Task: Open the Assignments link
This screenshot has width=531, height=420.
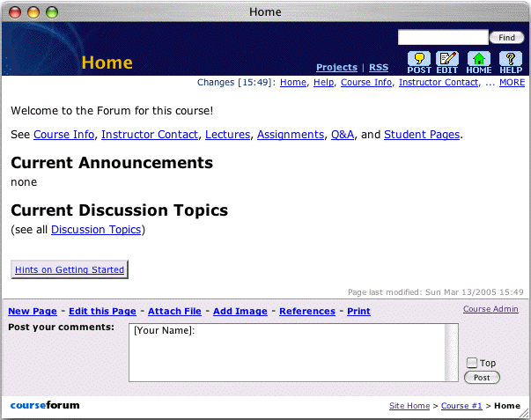Action: (291, 135)
